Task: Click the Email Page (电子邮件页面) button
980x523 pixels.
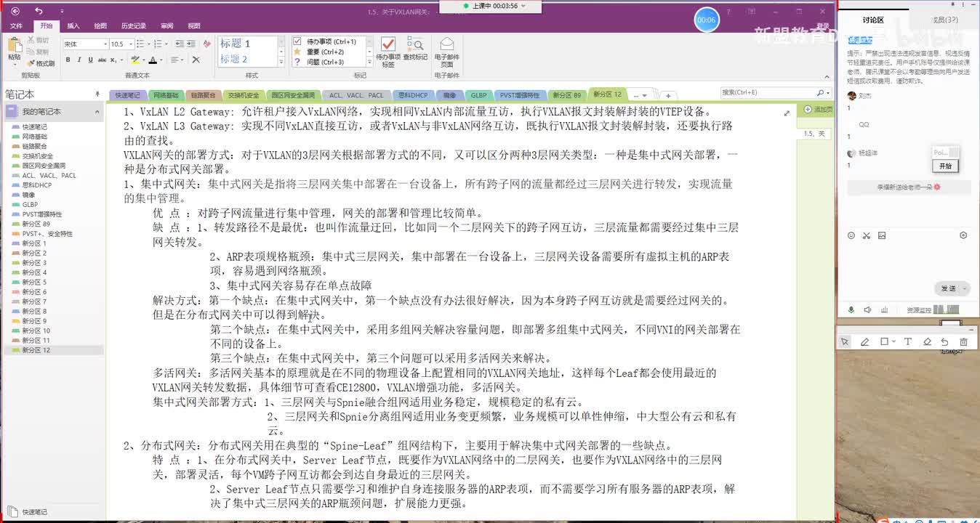Action: (x=447, y=52)
